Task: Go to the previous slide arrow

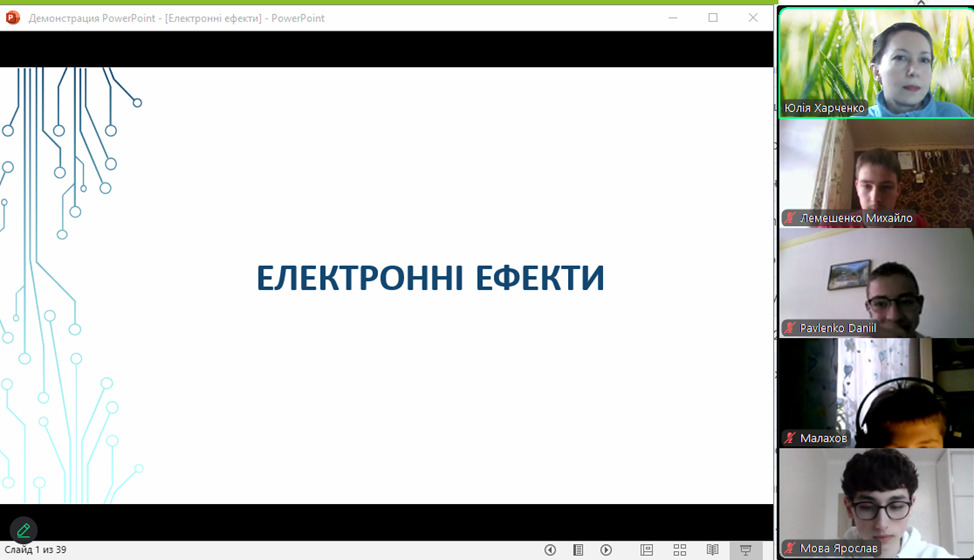Action: pyautogui.click(x=550, y=550)
